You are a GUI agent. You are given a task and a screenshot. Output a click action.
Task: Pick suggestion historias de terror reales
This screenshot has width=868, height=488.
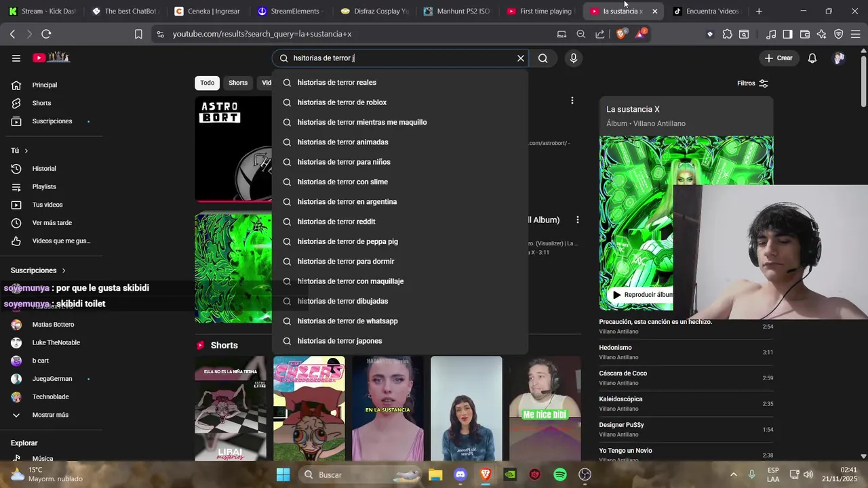click(x=400, y=83)
